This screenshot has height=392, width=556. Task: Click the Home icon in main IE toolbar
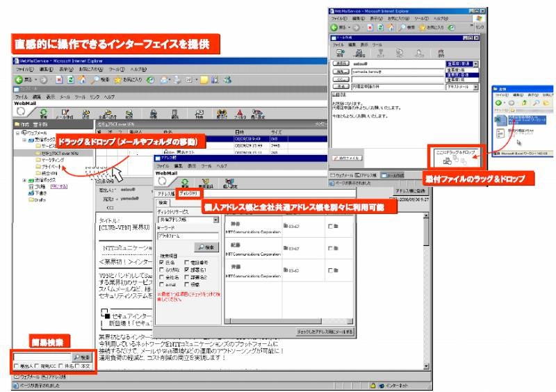(x=82, y=80)
